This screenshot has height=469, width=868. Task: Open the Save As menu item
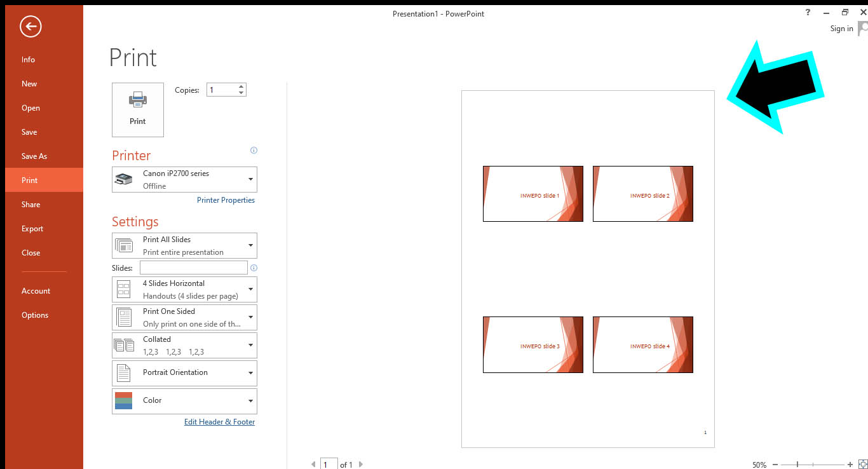pos(34,156)
